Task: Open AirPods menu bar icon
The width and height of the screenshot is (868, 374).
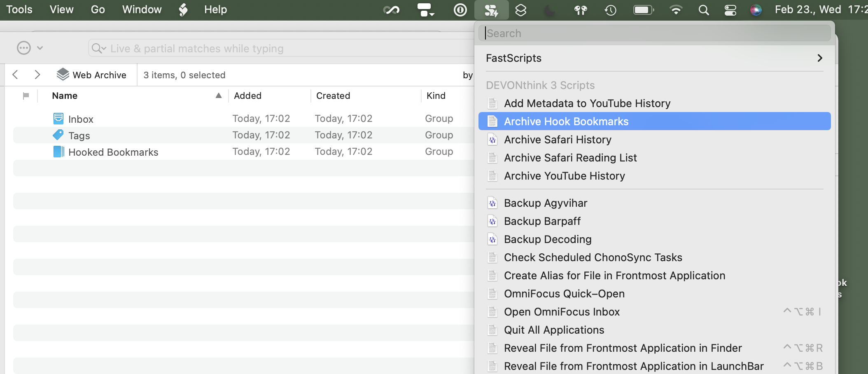Action: pyautogui.click(x=581, y=10)
